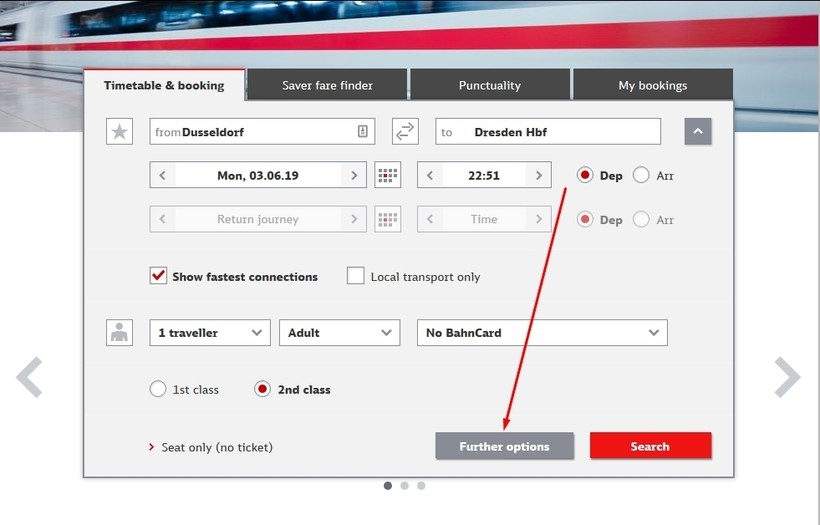Screen dimensions: 820x525
Task: Go to the previous carousel slide
Action: (x=30, y=377)
